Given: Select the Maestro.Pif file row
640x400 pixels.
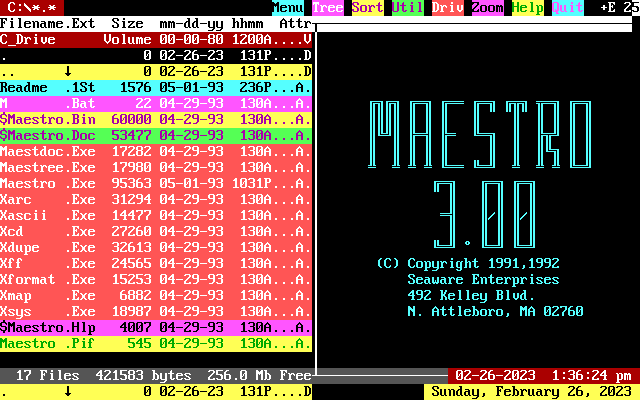Looking at the screenshot, I should pos(156,344).
